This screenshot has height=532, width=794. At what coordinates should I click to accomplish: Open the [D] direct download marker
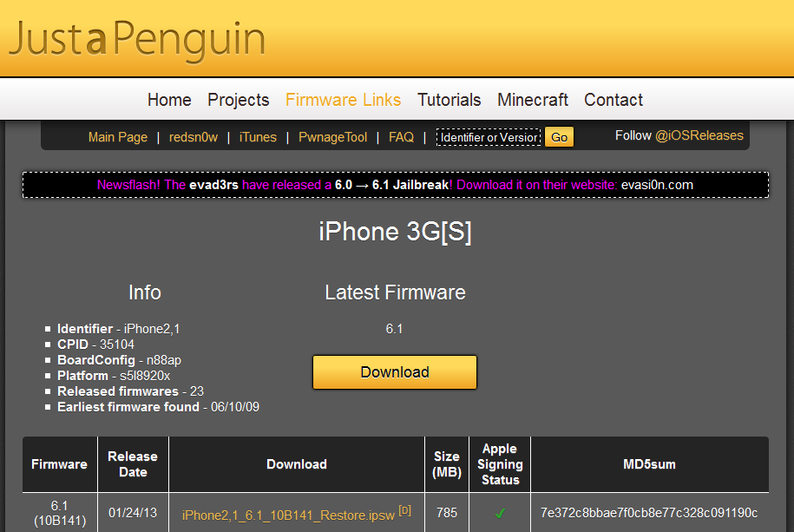pos(404,510)
